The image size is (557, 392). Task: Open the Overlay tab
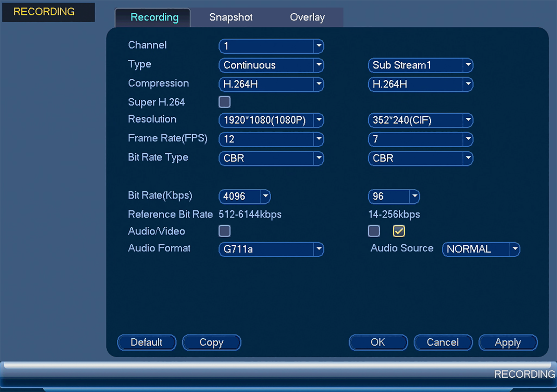click(307, 18)
